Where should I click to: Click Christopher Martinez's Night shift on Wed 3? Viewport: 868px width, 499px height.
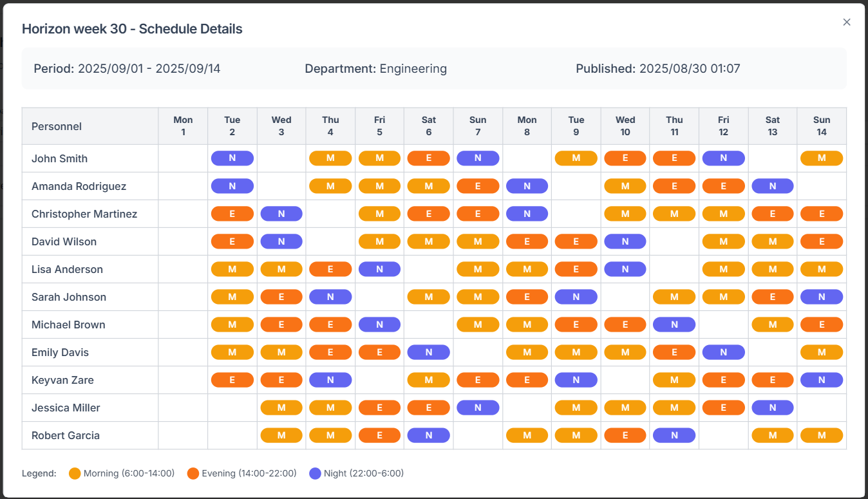click(281, 214)
